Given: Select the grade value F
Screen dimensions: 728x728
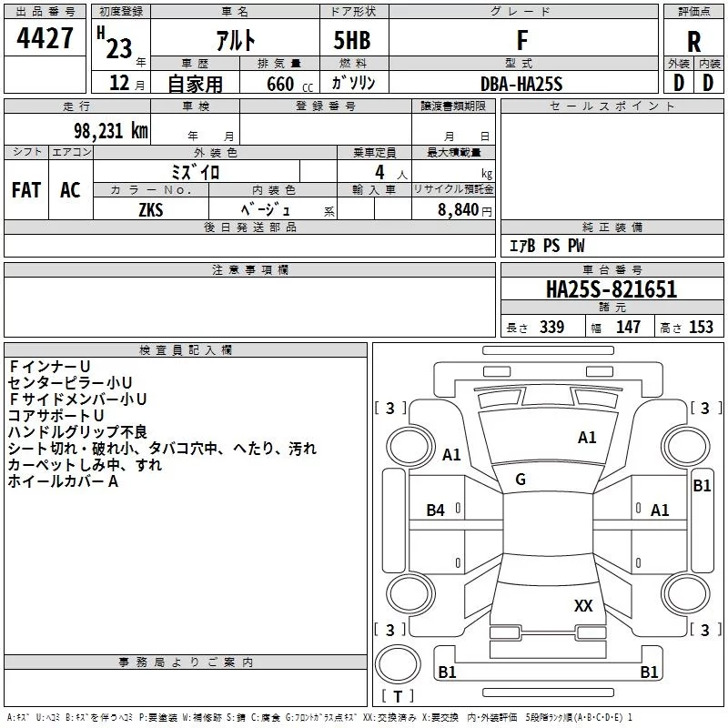Looking at the screenshot, I should [522, 40].
